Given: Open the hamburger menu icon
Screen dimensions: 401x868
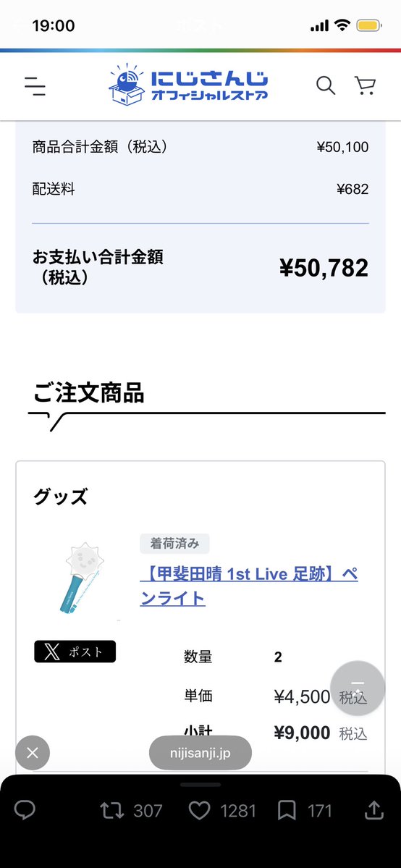Looking at the screenshot, I should pos(35,86).
